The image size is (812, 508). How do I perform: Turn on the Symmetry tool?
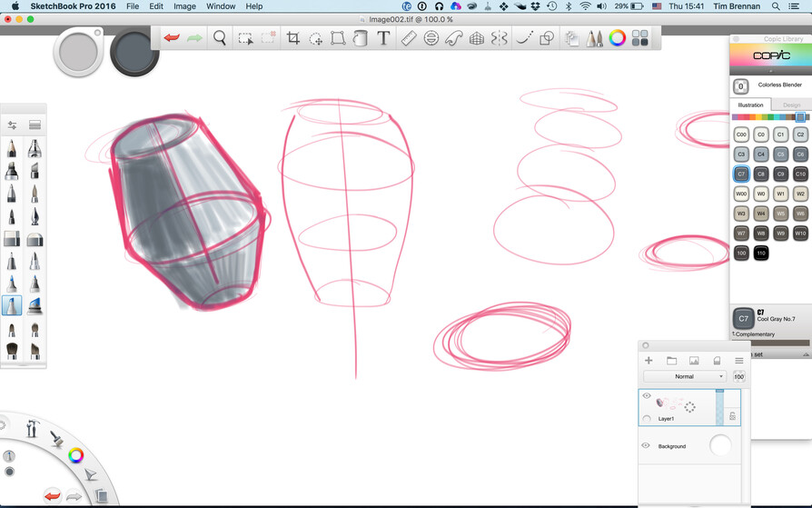point(500,38)
